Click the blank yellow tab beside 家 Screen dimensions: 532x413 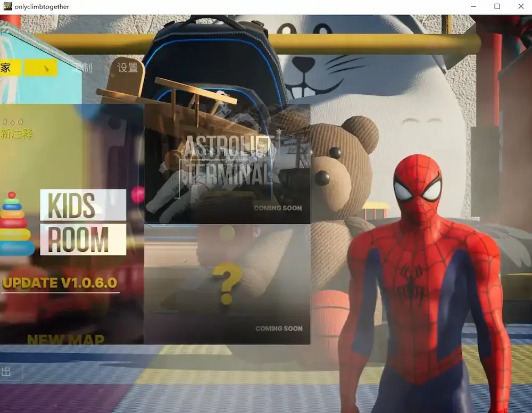tap(41, 68)
